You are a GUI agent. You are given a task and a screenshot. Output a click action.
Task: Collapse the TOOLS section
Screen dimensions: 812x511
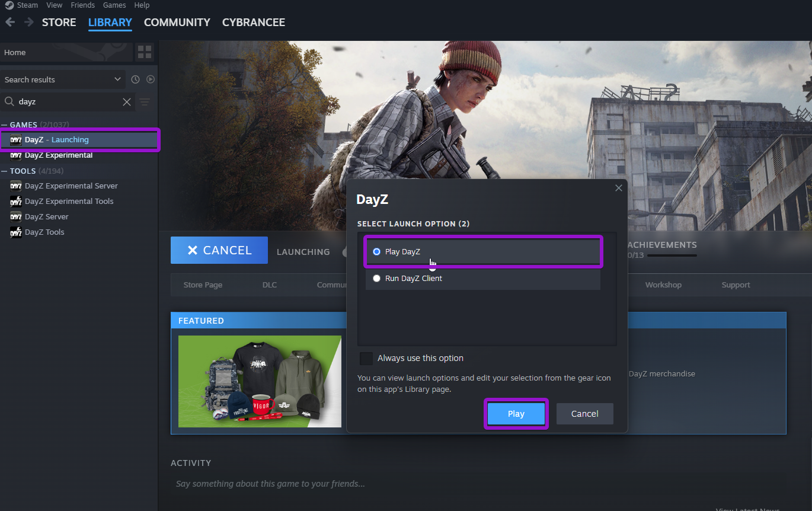(x=5, y=170)
